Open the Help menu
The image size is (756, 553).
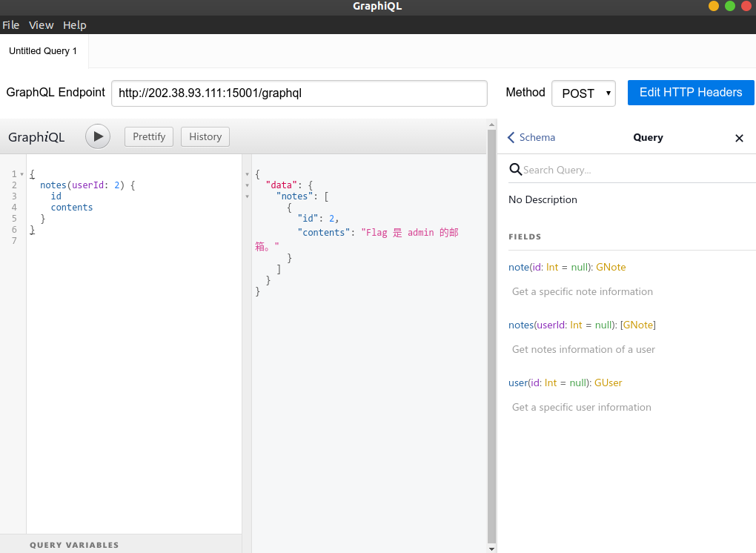[x=74, y=24]
